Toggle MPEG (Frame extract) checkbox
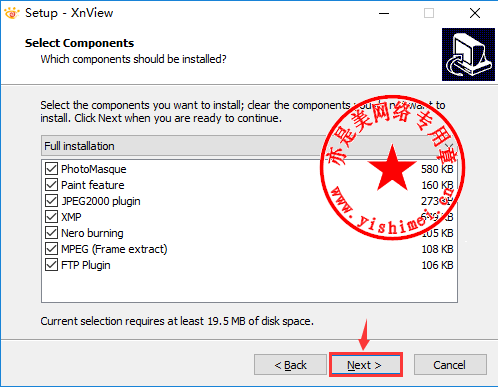The width and height of the screenshot is (498, 387). pos(51,249)
